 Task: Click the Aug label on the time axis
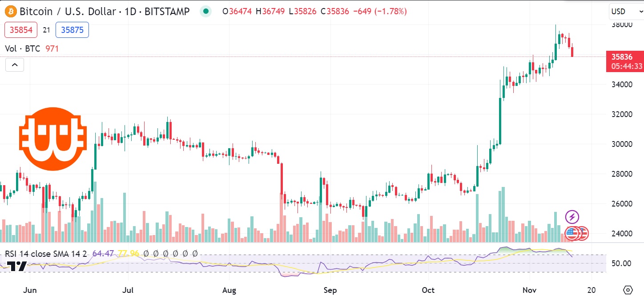229,290
